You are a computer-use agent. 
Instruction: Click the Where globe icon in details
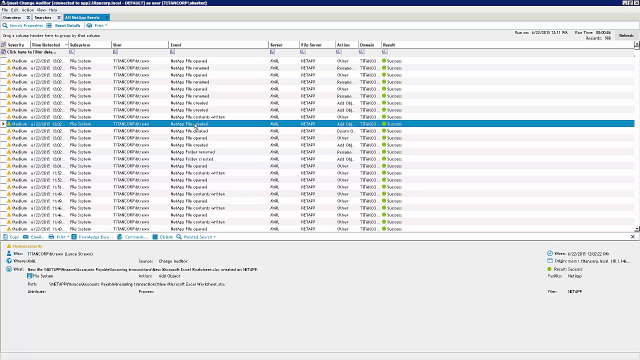[x=9, y=261]
